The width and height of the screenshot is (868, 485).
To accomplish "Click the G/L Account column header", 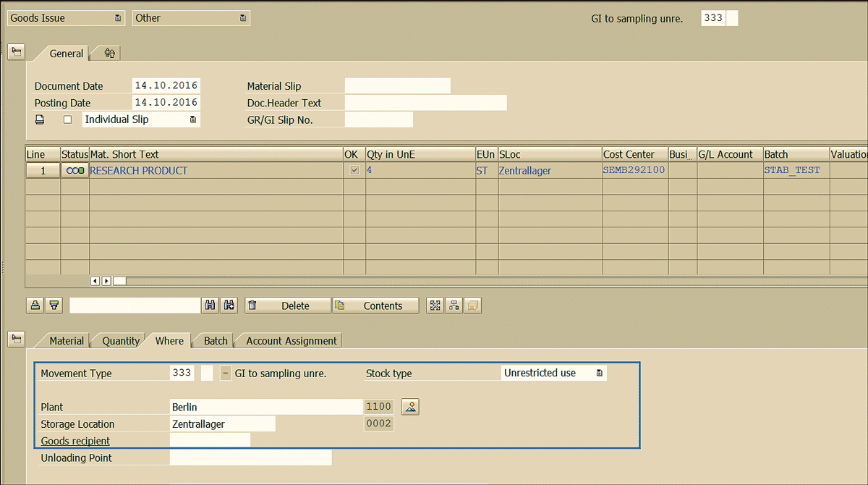I will 730,154.
